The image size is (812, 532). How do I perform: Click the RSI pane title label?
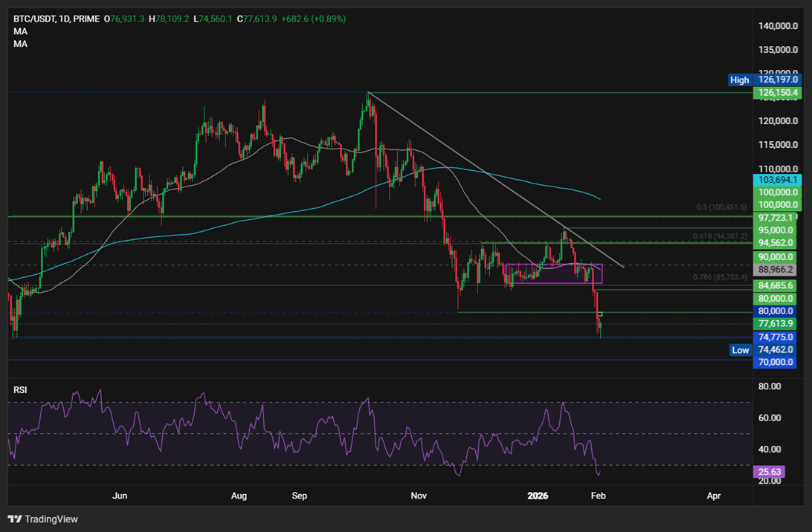click(x=20, y=389)
